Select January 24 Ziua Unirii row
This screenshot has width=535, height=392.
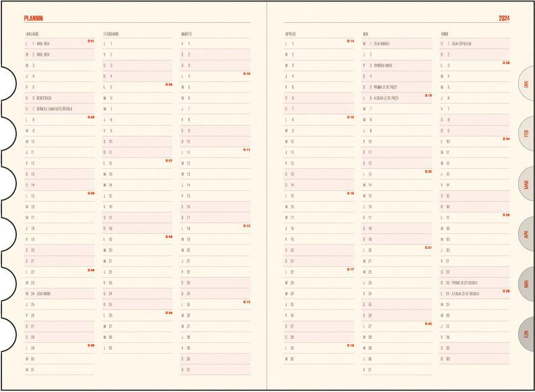[42, 294]
